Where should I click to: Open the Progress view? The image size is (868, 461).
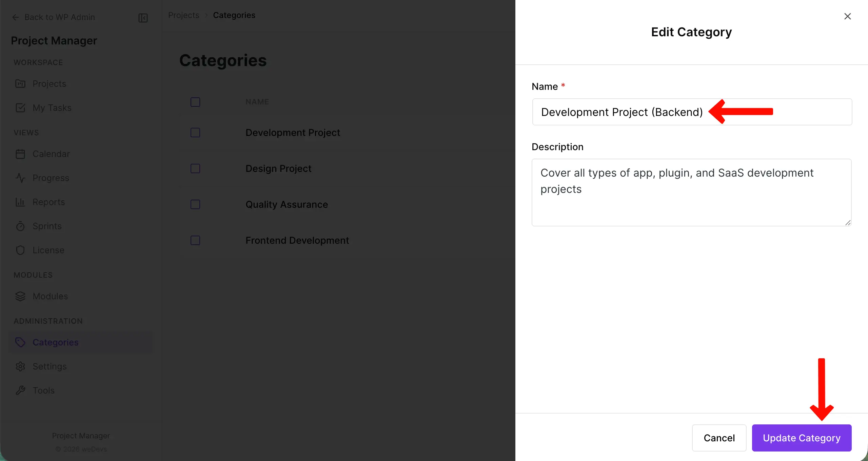click(x=51, y=178)
